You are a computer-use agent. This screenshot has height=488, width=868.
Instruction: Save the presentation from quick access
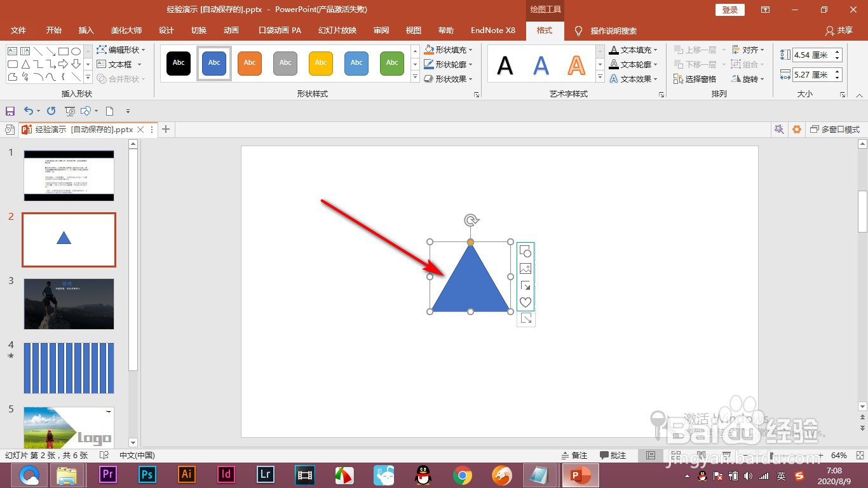tap(10, 111)
